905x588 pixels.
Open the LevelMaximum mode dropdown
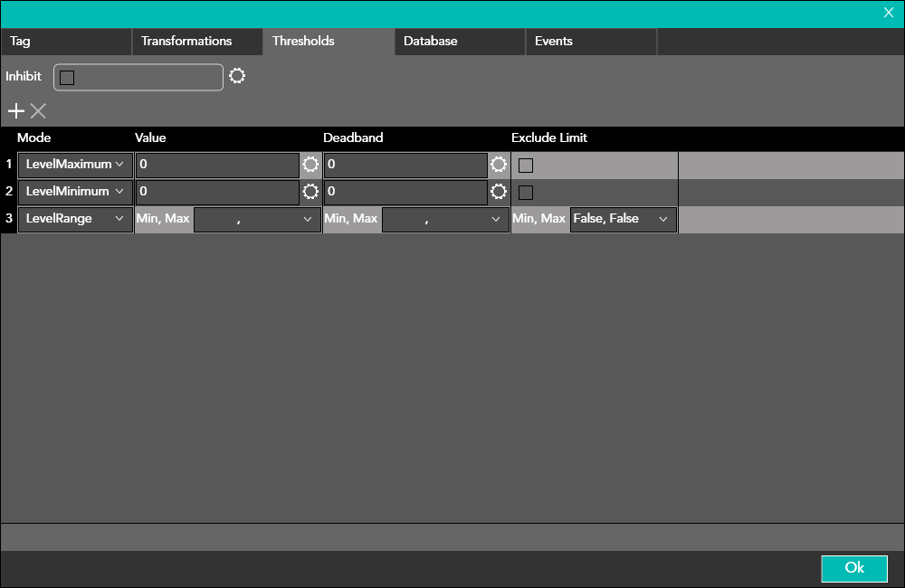click(x=75, y=165)
